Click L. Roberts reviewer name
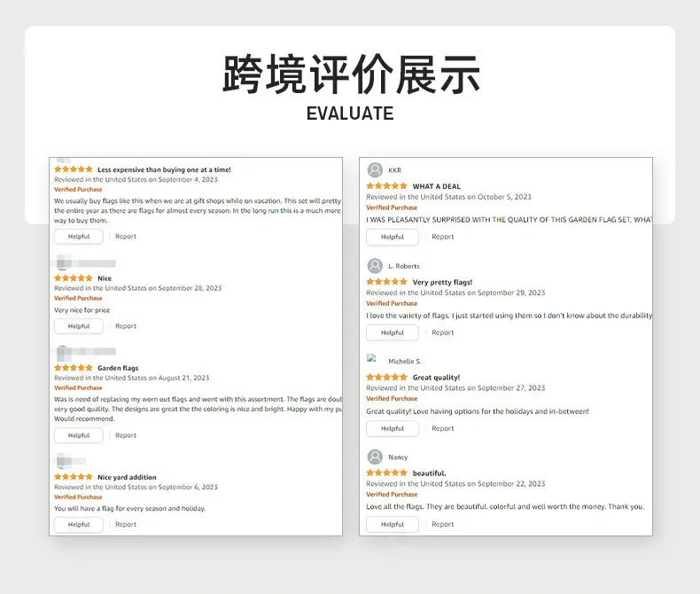Viewport: 700px width, 594px height. 404,266
